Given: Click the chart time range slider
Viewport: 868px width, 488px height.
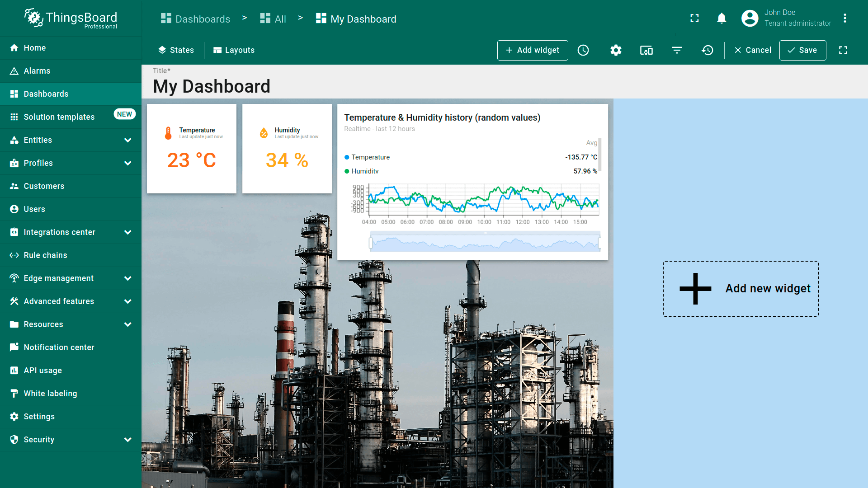Looking at the screenshot, I should (485, 243).
